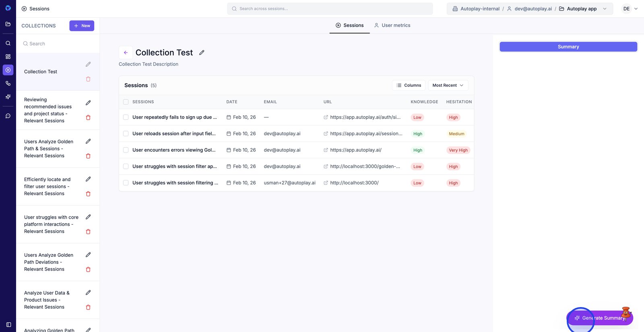The width and height of the screenshot is (644, 332).
Task: Check the 'User repeatedly fails to sign up' session
Action: 126,117
